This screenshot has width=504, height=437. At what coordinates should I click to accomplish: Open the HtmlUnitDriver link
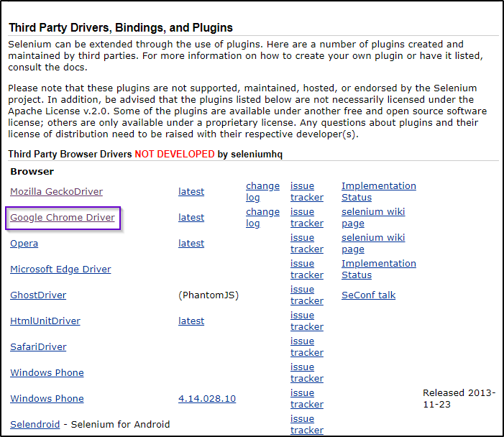tap(45, 321)
